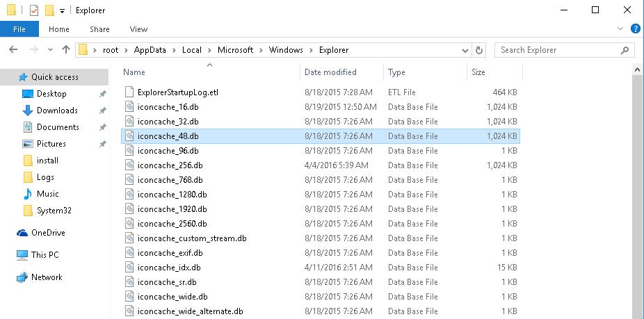Click the Back navigation arrow
Image resolution: width=644 pixels, height=319 pixels.
point(15,50)
